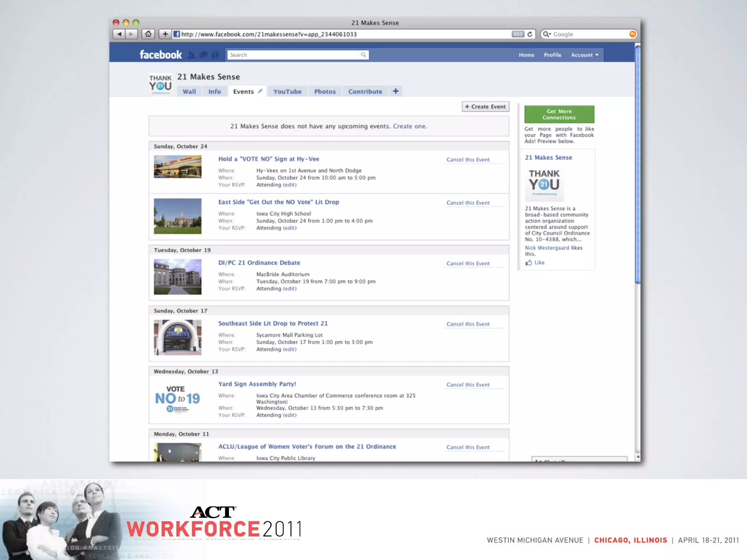Click the Facebook favicon in address bar
This screenshot has width=747, height=560.
[x=177, y=34]
